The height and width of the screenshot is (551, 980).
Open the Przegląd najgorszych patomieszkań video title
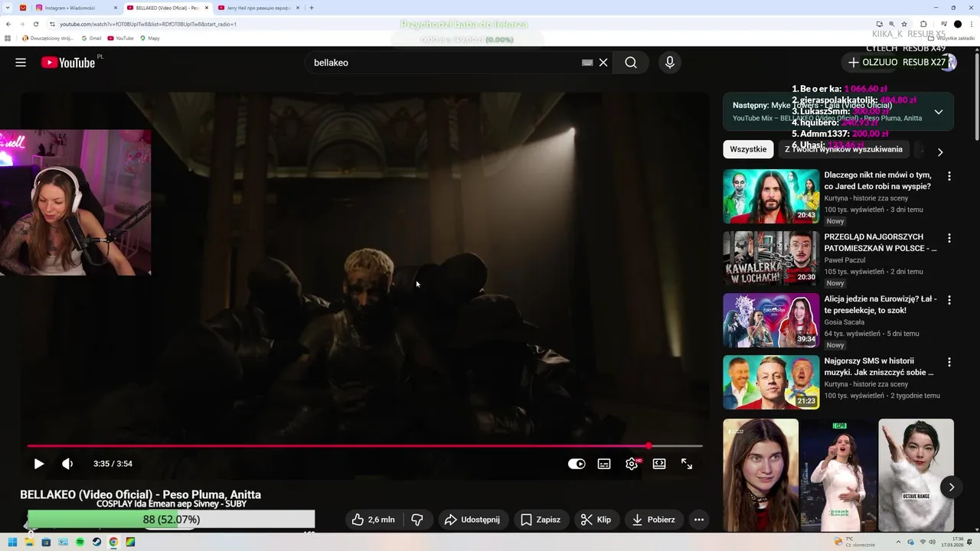pos(880,243)
